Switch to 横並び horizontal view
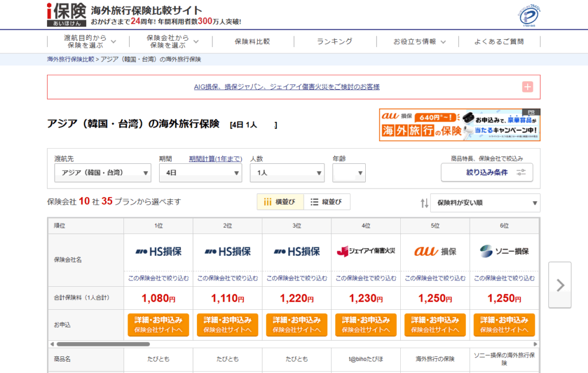Screen dimensions: 588x373 tap(280, 202)
